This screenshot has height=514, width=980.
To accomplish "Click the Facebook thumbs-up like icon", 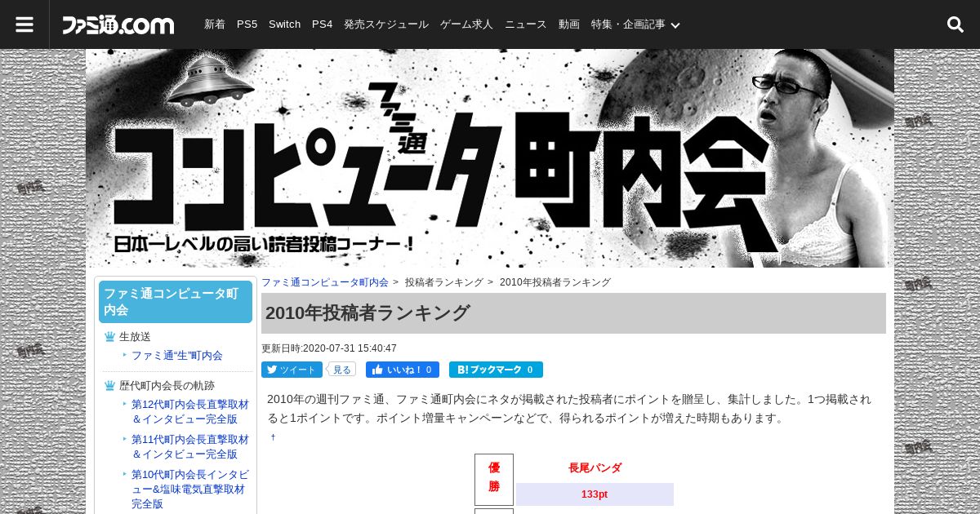I will pyautogui.click(x=377, y=370).
